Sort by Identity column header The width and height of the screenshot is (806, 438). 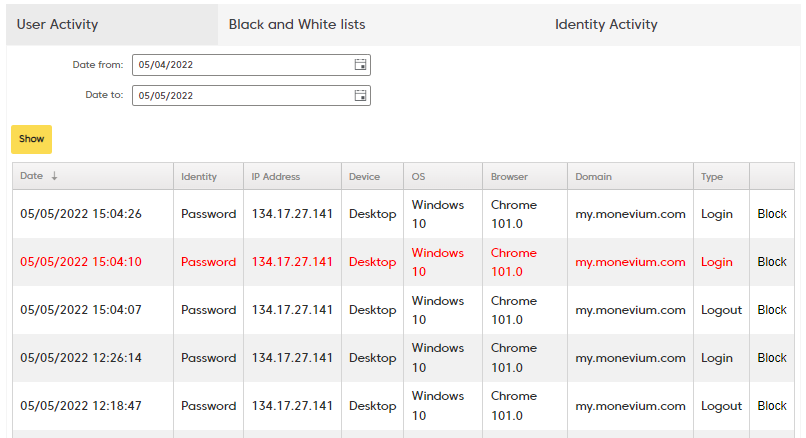point(208,176)
